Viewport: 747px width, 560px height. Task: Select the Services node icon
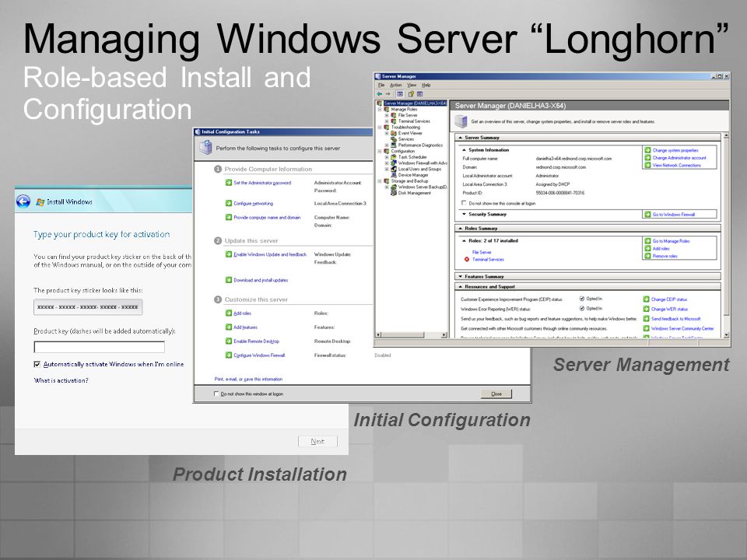coord(394,139)
